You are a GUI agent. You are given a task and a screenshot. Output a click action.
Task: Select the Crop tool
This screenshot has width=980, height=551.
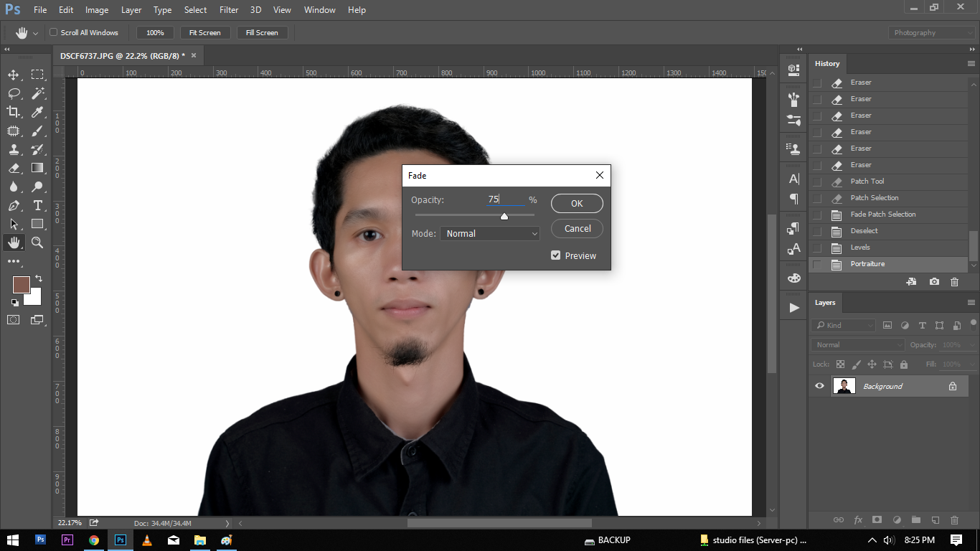[x=14, y=111]
